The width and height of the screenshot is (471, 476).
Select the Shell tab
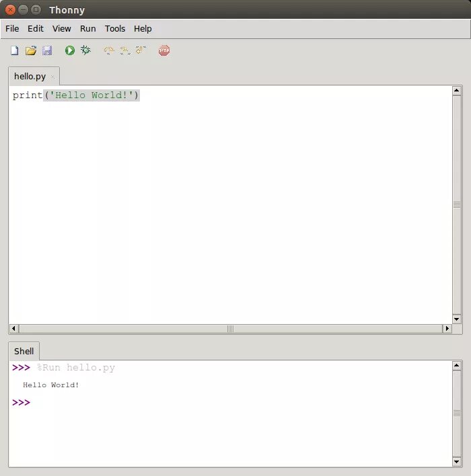(24, 351)
